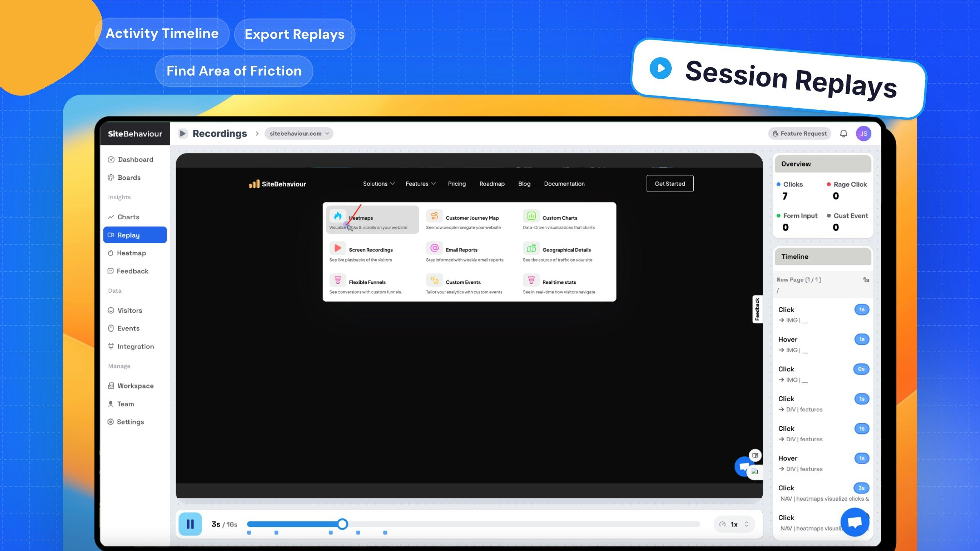The width and height of the screenshot is (980, 551).
Task: Click the SiteBehaviour logo in sidebar header
Action: pyautogui.click(x=135, y=134)
